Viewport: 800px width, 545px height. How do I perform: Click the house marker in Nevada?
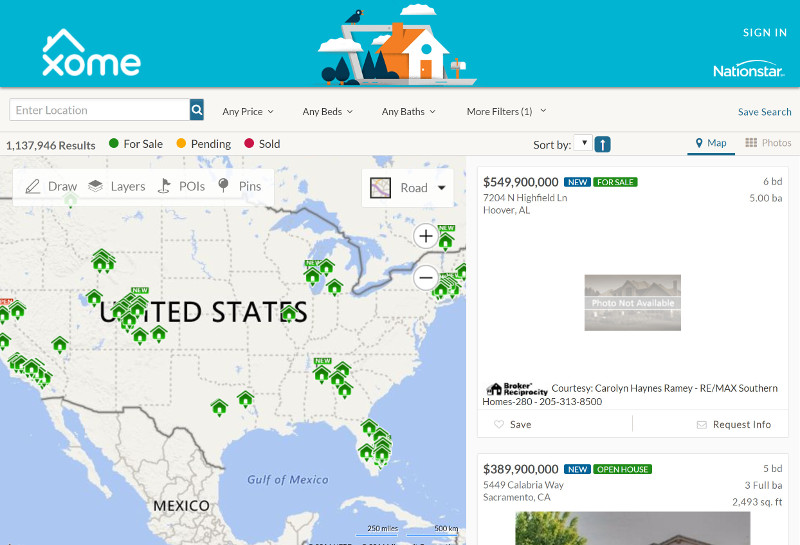(60, 344)
